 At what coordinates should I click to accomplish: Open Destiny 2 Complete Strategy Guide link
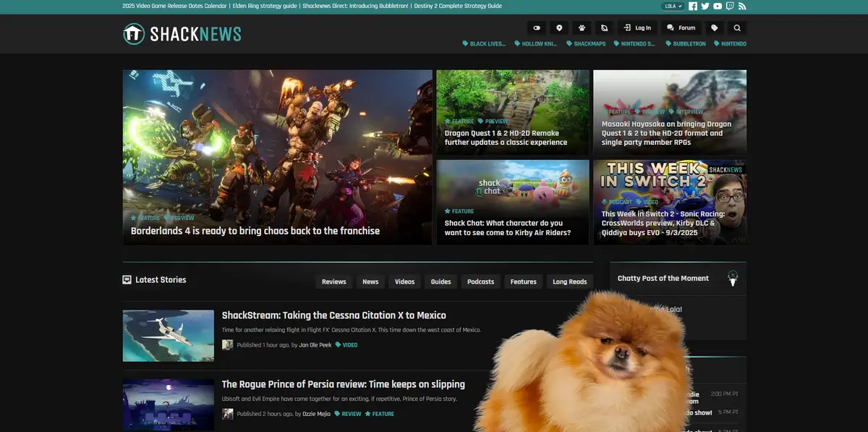coord(458,6)
